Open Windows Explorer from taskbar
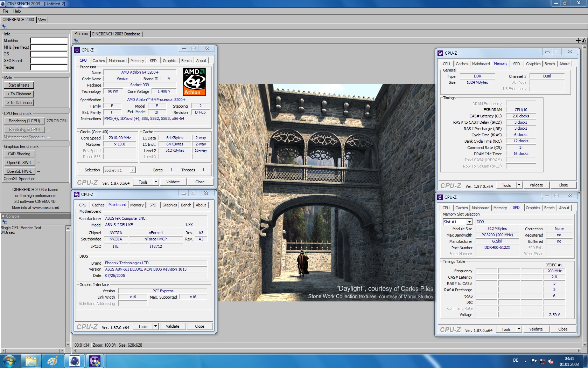The height and width of the screenshot is (368, 588). 31,361
